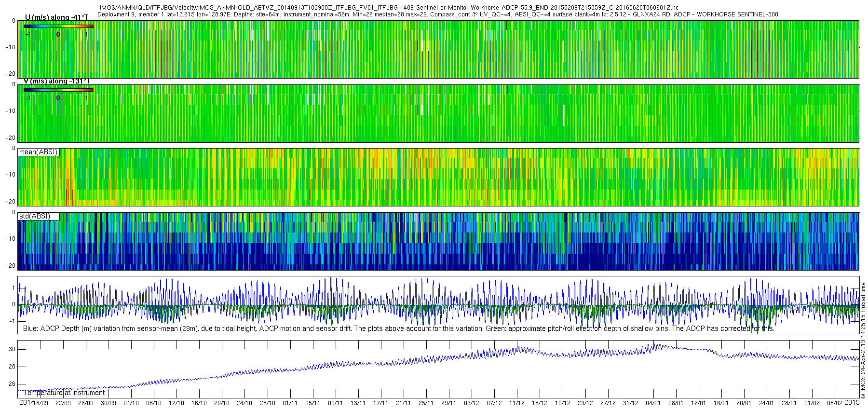This screenshot has width=868, height=410.
Task: Click the 18/09 date tick label
Action: pyautogui.click(x=41, y=403)
